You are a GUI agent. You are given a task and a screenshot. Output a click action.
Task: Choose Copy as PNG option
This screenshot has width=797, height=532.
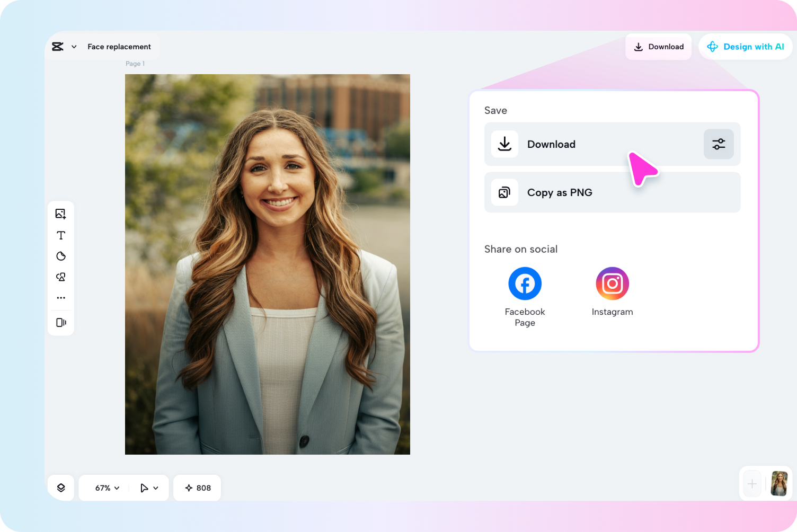click(613, 192)
